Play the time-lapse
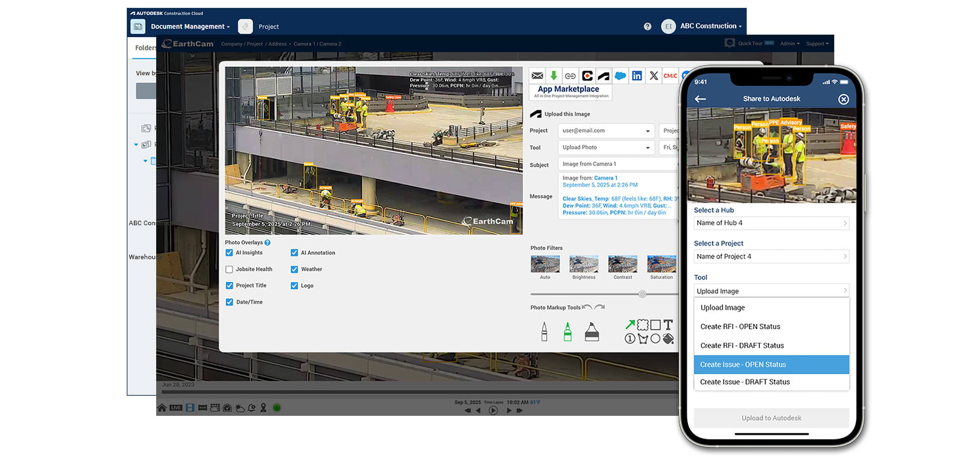 pyautogui.click(x=493, y=411)
